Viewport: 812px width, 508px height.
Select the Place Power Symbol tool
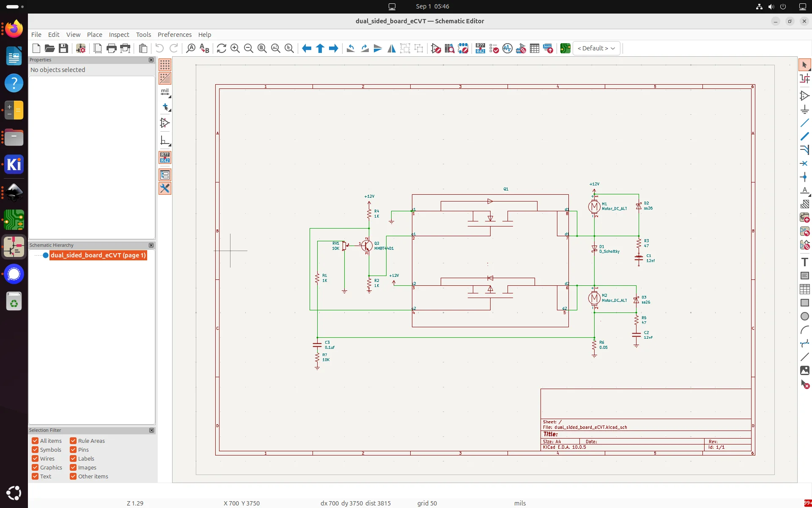[x=804, y=110]
